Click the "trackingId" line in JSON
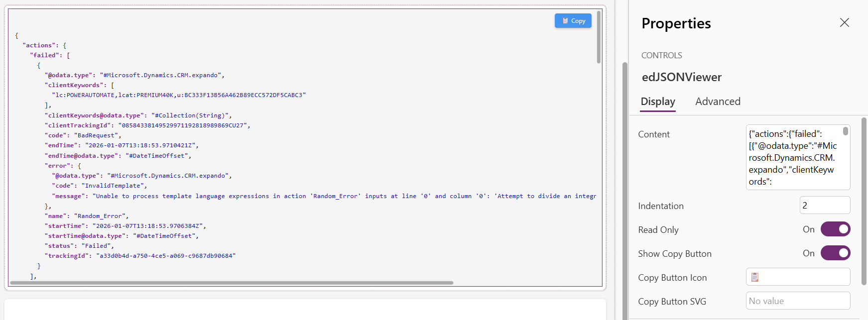868x320 pixels. point(140,256)
